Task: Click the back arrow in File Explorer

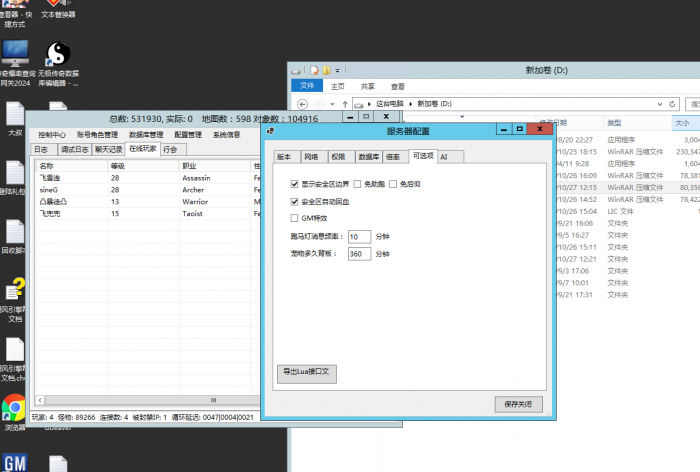Action: [x=302, y=104]
